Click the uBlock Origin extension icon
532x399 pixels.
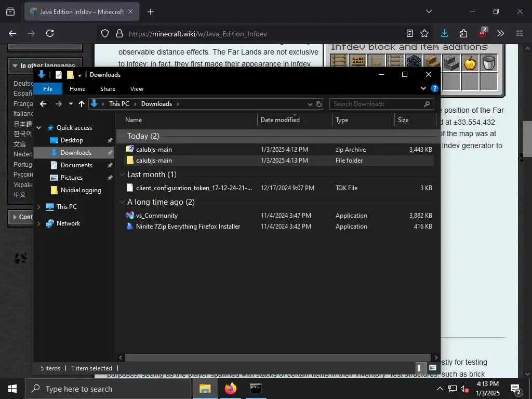coord(483,33)
